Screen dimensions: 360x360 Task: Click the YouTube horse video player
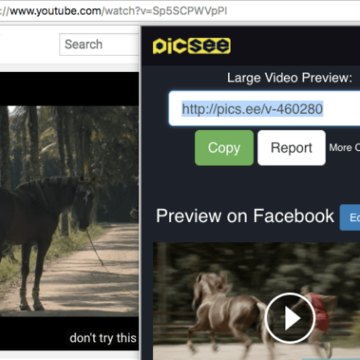[x=69, y=211]
